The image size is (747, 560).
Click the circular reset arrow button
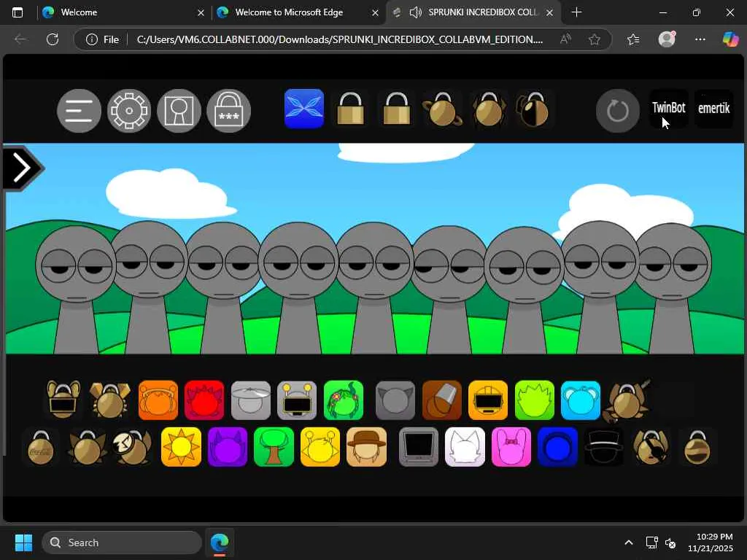point(618,111)
